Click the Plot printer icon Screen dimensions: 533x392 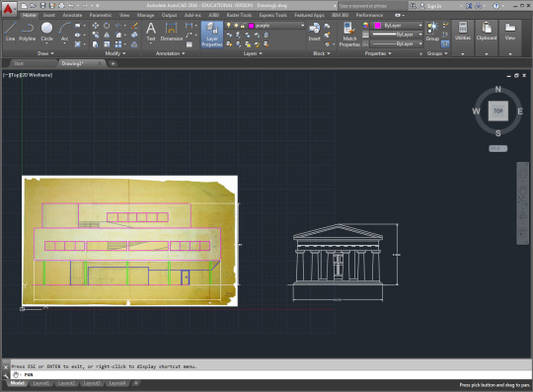click(61, 6)
